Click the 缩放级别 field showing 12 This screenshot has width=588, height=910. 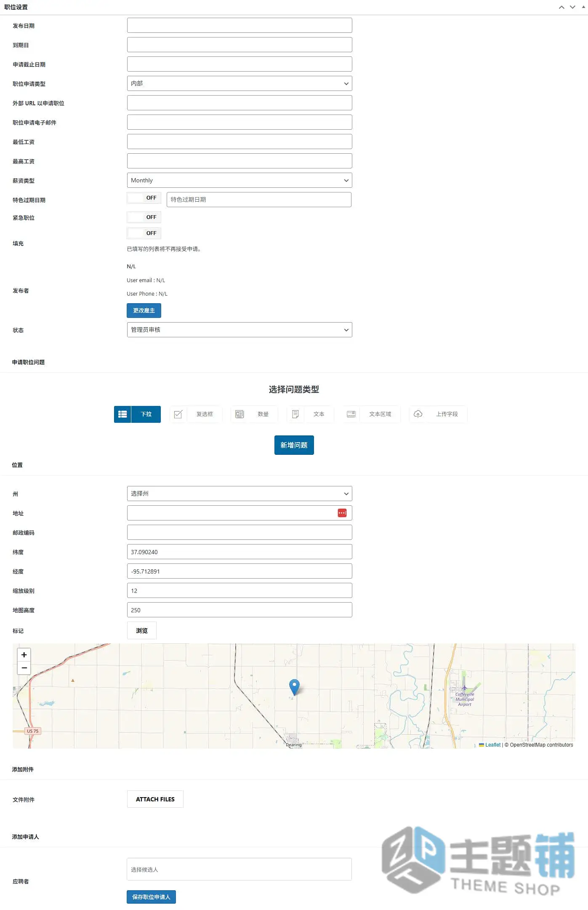[x=239, y=590]
